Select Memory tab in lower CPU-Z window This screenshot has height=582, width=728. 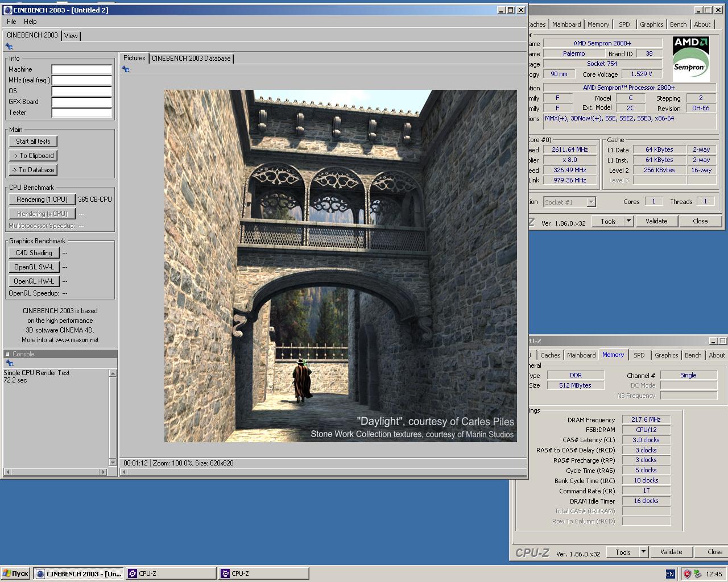(x=613, y=355)
